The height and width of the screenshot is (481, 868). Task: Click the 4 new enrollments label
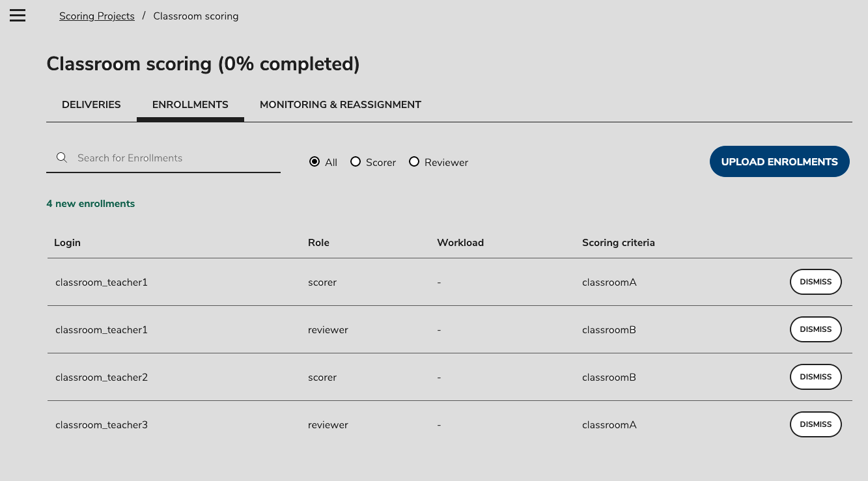pos(91,203)
